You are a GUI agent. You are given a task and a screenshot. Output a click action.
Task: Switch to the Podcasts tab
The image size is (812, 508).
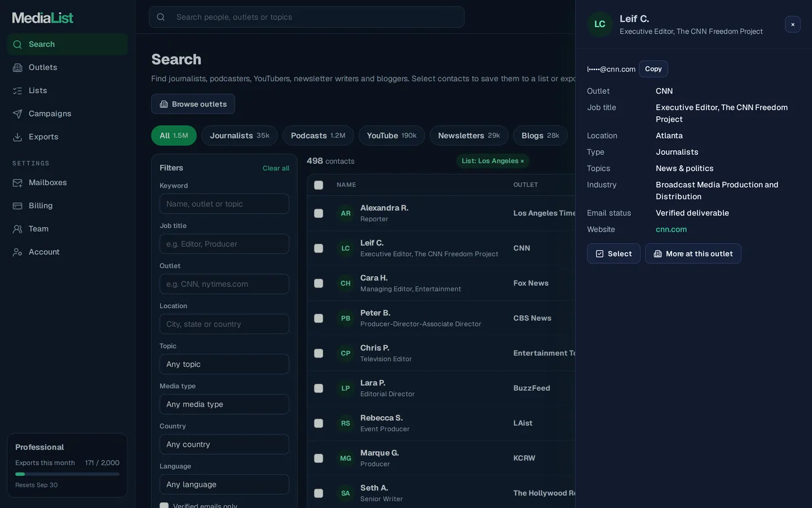[318, 135]
